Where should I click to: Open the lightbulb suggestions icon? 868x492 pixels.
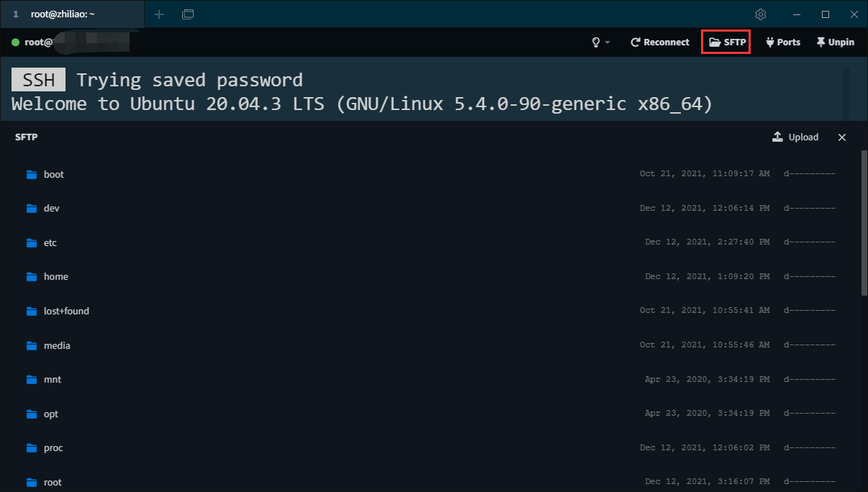[595, 42]
